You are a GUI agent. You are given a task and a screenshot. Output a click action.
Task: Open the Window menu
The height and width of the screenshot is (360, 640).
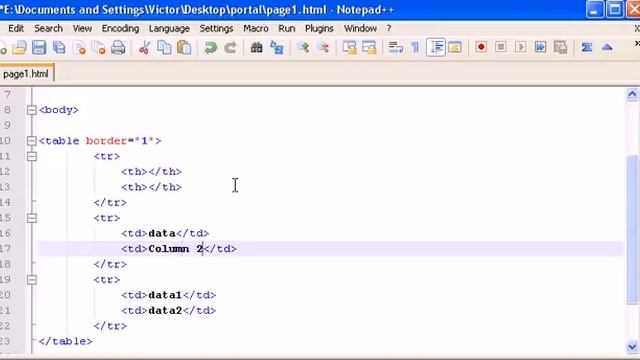[x=360, y=29]
